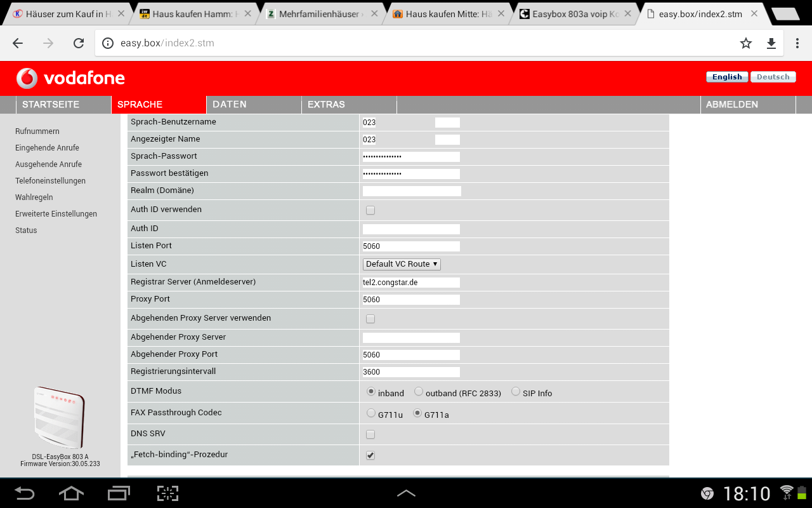Go back using the browser back arrow

pyautogui.click(x=18, y=43)
